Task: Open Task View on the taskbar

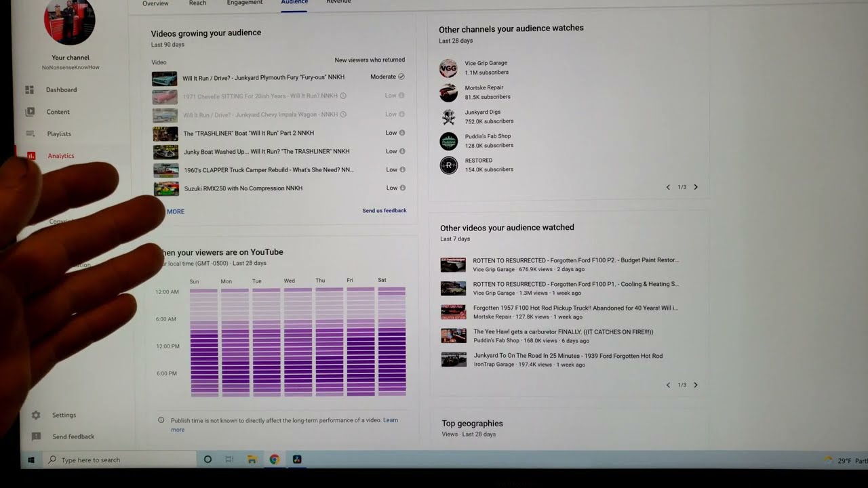Action: click(229, 460)
